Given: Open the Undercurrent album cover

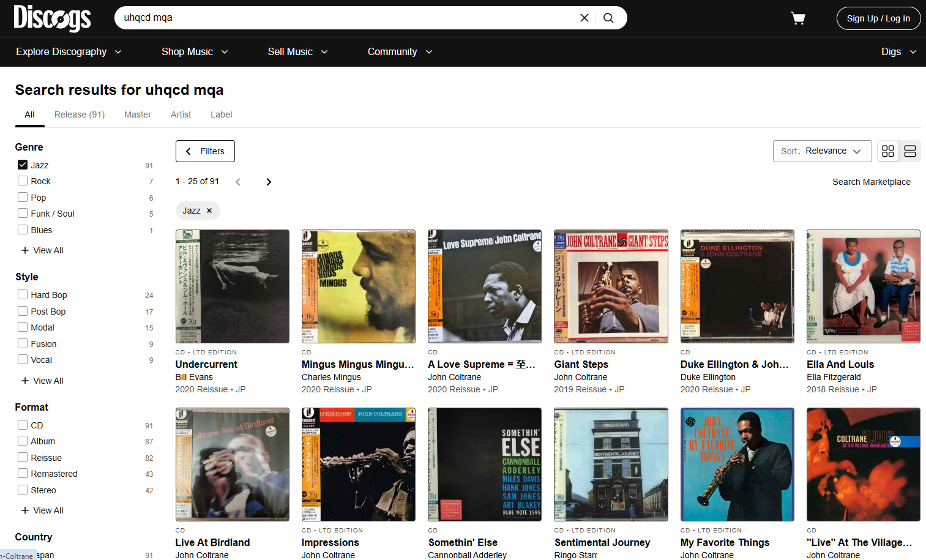Looking at the screenshot, I should pos(233,286).
